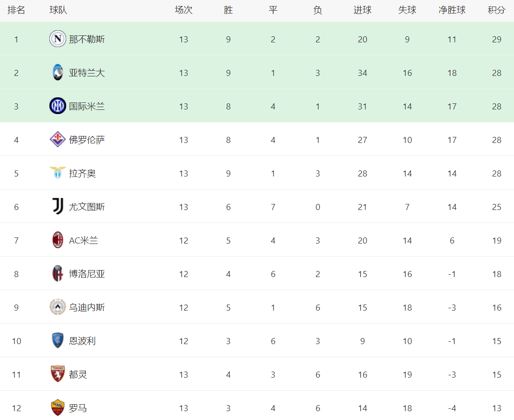This screenshot has height=420, width=514.
Task: Open the Torino bull crest
Action: tap(58, 374)
